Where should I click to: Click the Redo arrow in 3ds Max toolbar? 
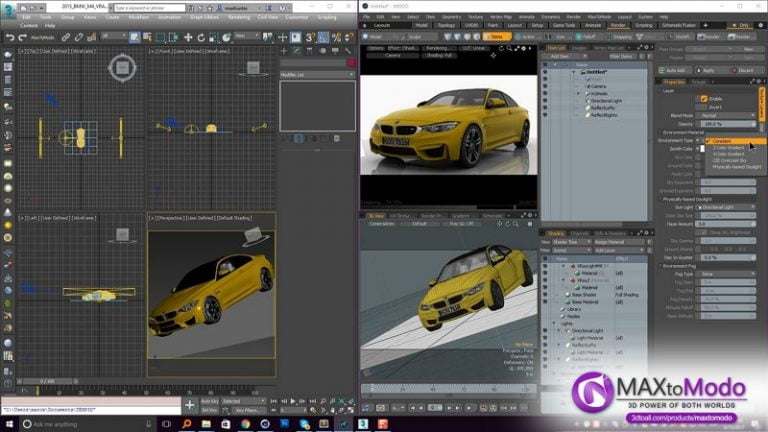(23, 37)
